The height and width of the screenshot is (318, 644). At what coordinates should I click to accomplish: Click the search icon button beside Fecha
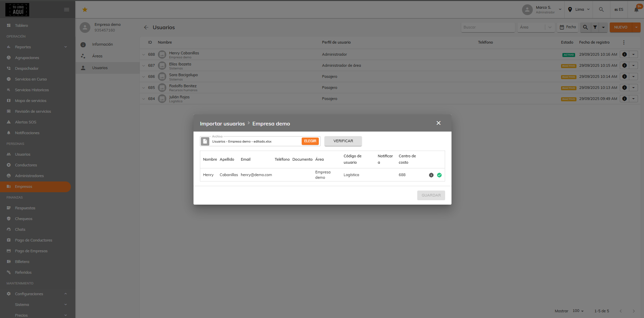585,27
